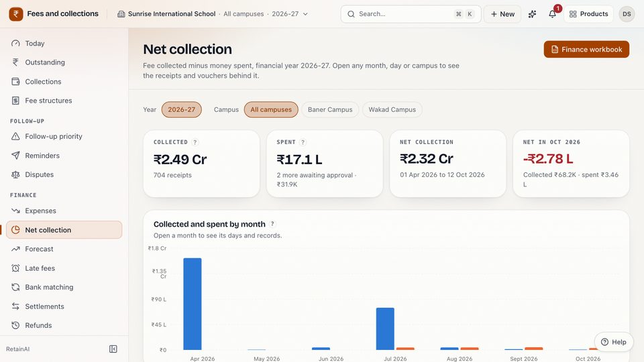
Task: Click the New button
Action: [502, 14]
